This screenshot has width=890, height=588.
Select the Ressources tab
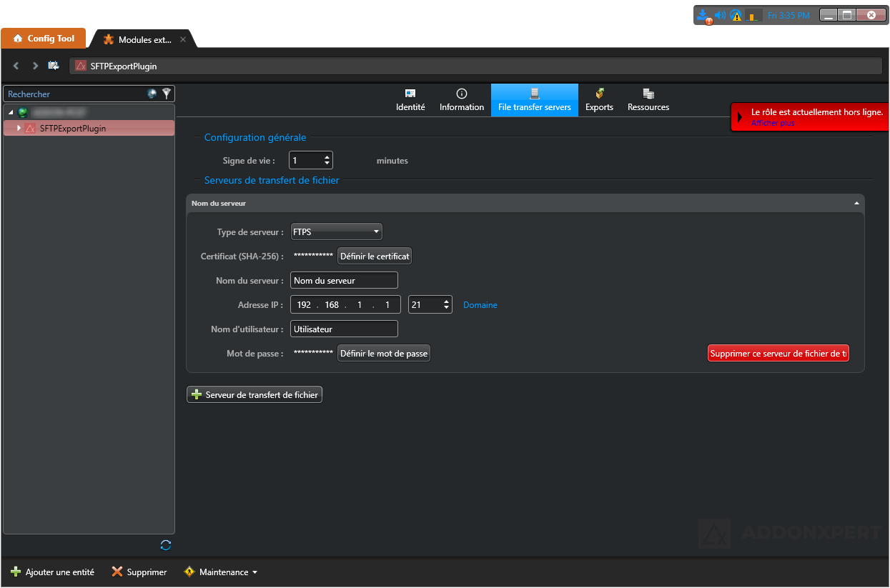(x=648, y=100)
